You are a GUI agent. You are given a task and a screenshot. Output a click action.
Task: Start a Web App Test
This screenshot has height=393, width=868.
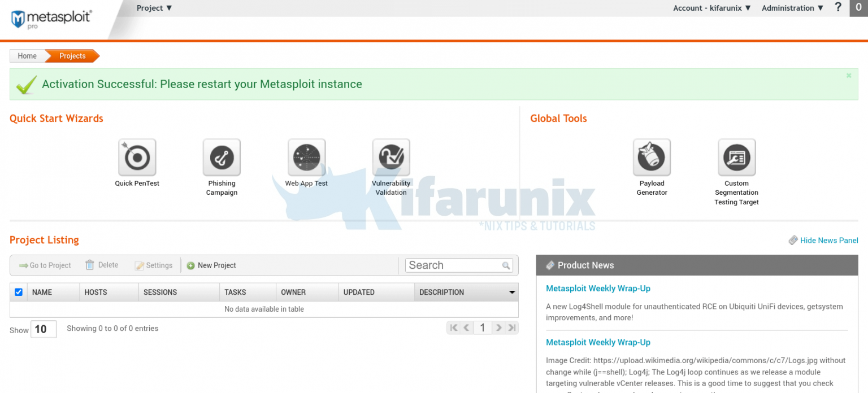click(x=306, y=157)
